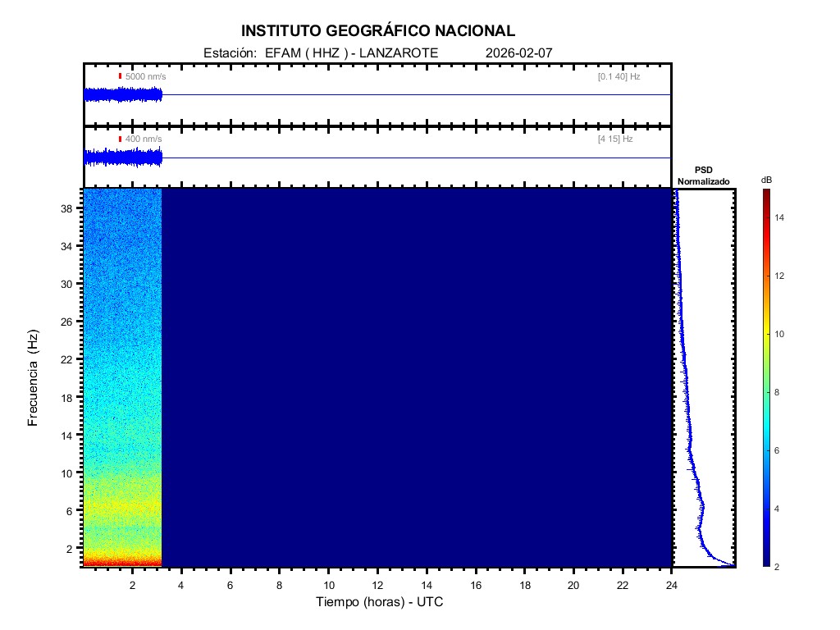
Task: Click the 2 hour tick on time axis
Action: pos(132,585)
